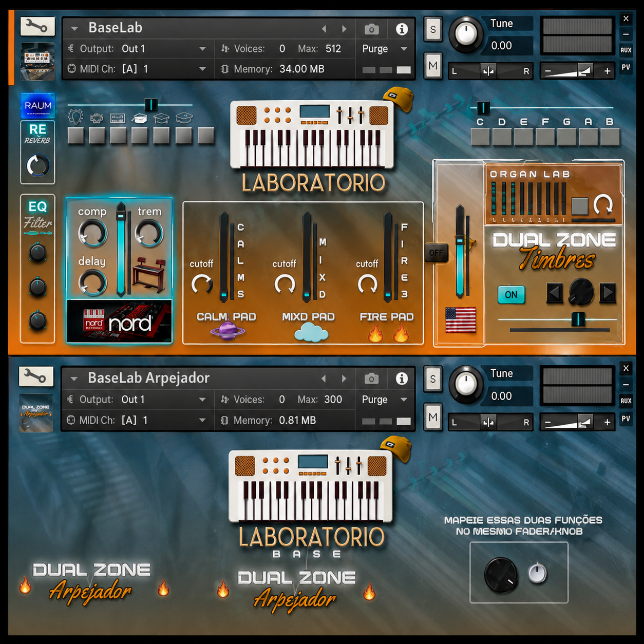Viewport: 644px width, 644px height.
Task: Expand BaseLab Arpejador name dropdown arrow
Action: (74, 379)
